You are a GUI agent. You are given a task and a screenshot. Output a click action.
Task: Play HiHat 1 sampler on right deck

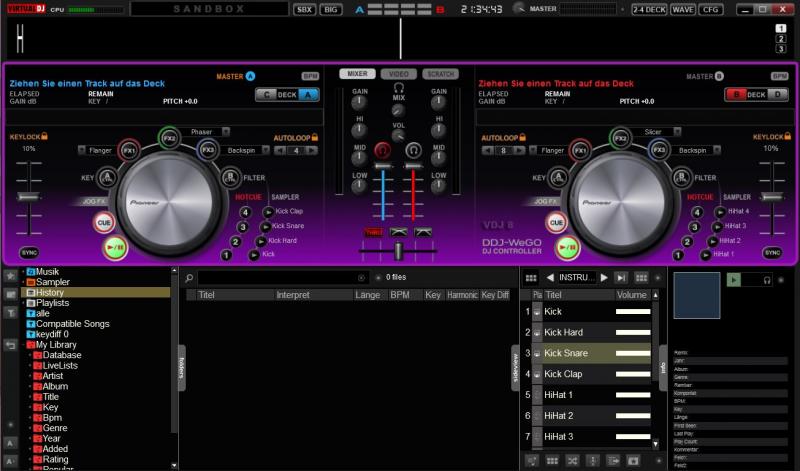706,255
